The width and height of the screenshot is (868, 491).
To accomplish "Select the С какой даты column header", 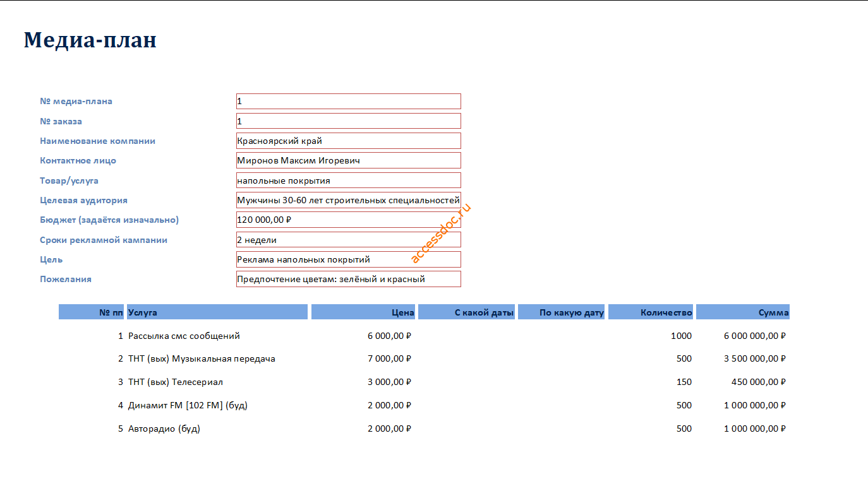I will click(466, 312).
